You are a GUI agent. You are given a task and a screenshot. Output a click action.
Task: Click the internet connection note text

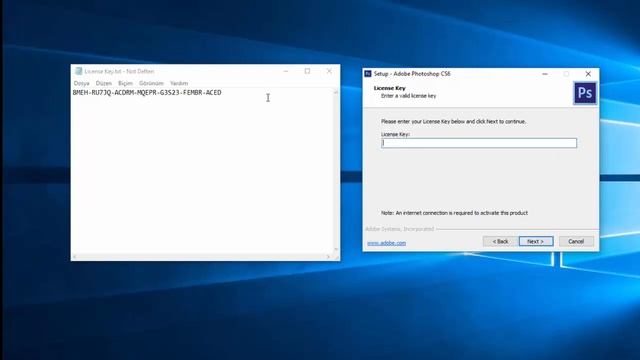(454, 213)
